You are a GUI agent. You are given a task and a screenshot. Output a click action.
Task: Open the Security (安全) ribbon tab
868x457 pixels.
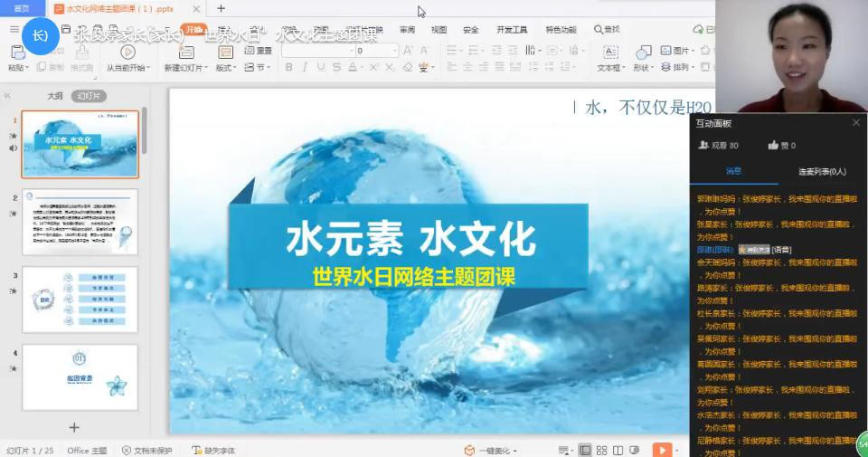[470, 30]
